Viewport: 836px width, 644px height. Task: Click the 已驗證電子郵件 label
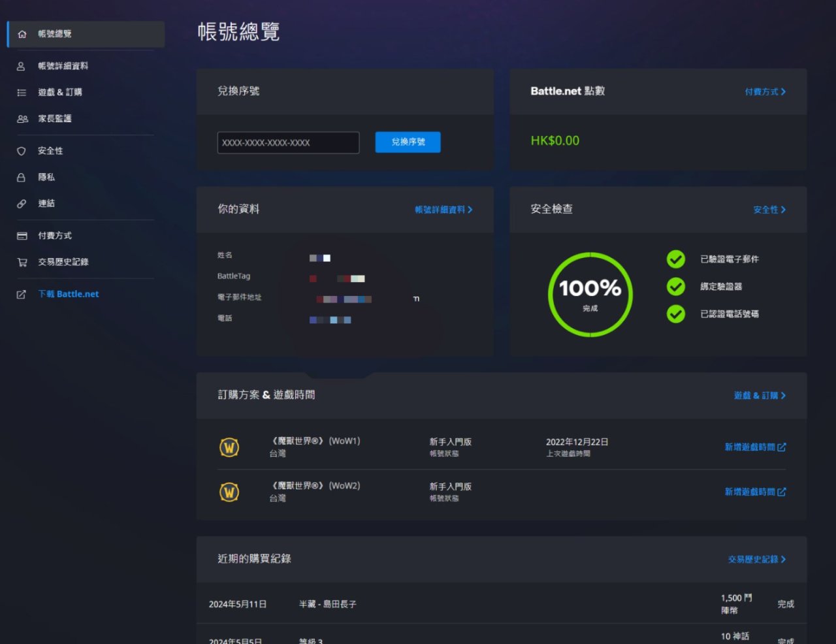click(x=730, y=259)
